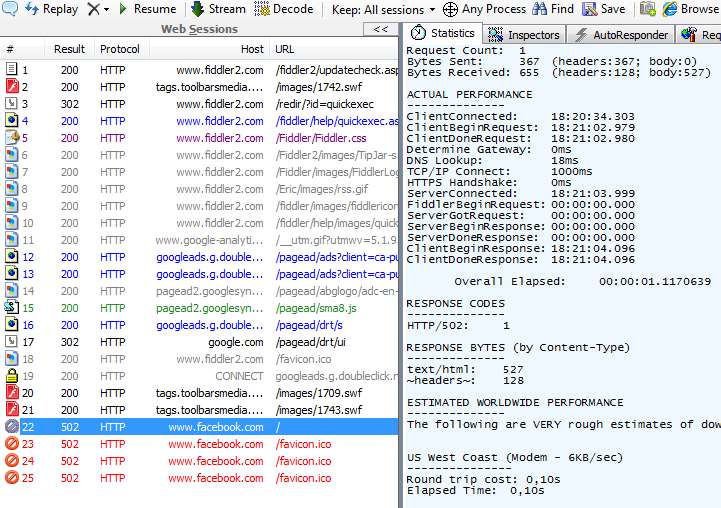Select the /redir/?id=quickexec session

click(200, 104)
